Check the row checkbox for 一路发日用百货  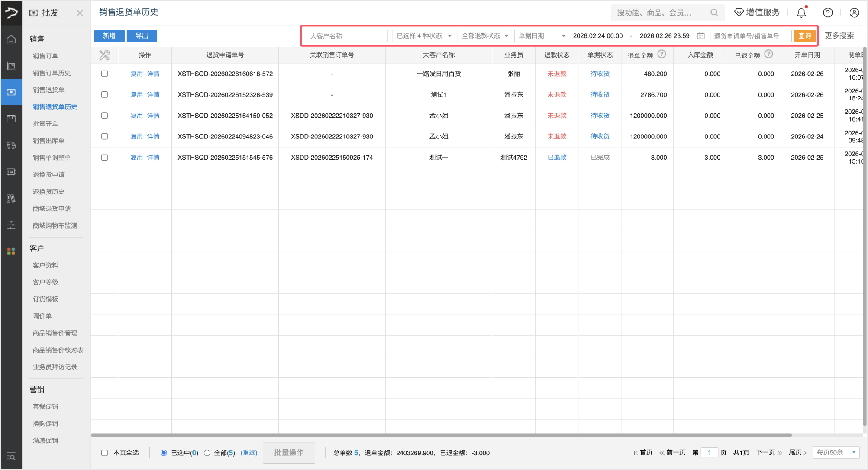[104, 74]
